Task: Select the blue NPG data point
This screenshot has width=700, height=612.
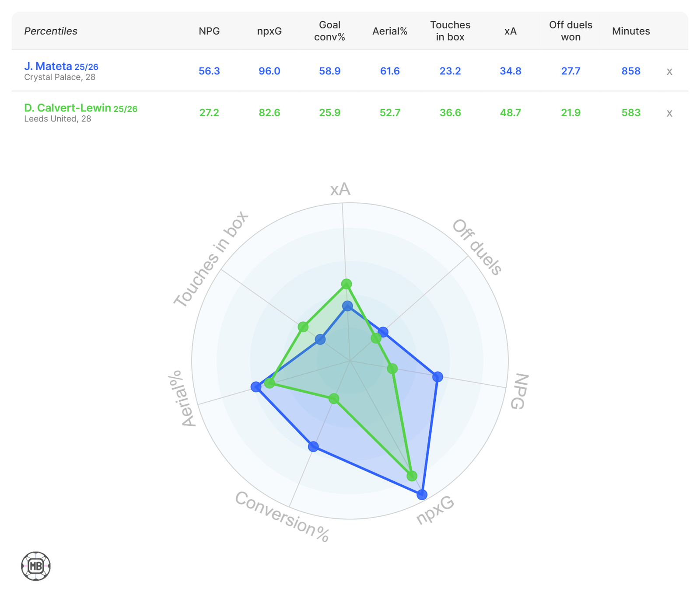Action: pyautogui.click(x=437, y=376)
